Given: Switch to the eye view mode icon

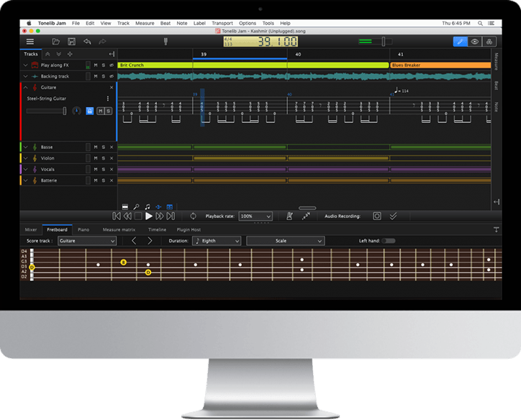Looking at the screenshot, I should (474, 42).
